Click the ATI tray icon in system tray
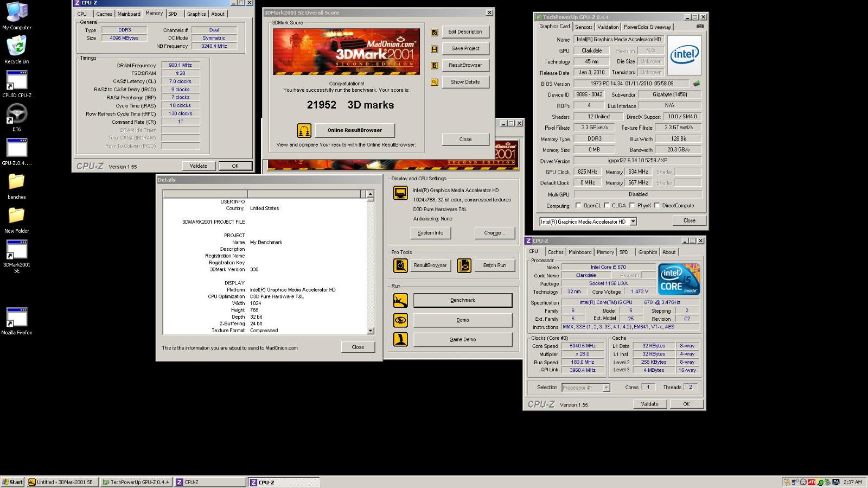 pyautogui.click(x=812, y=482)
